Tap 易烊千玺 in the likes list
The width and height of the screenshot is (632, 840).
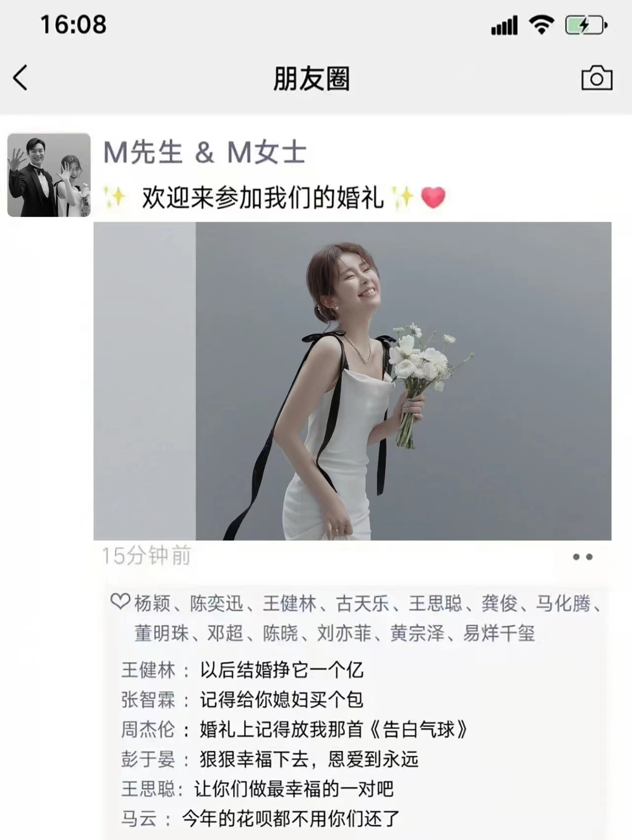click(x=499, y=633)
